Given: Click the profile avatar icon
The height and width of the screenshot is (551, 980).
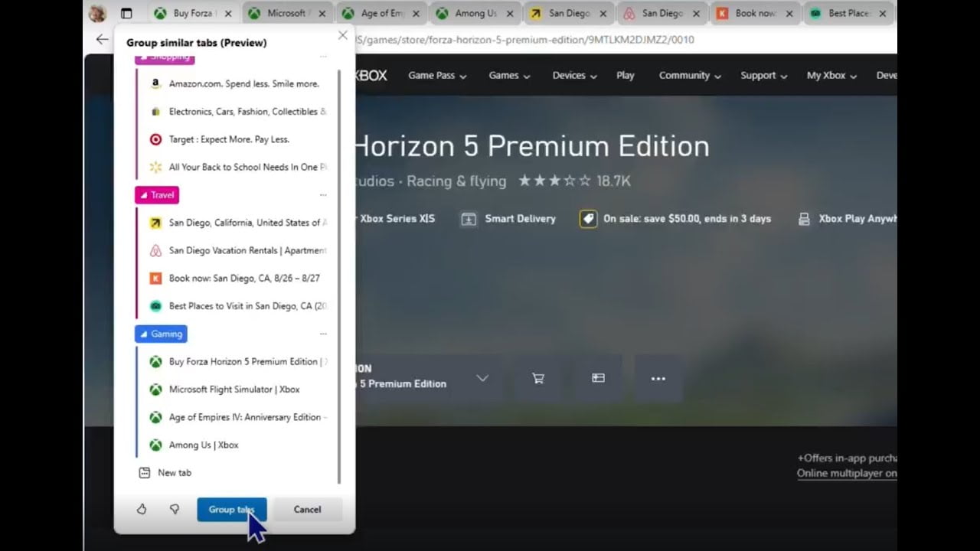Looking at the screenshot, I should [x=97, y=13].
